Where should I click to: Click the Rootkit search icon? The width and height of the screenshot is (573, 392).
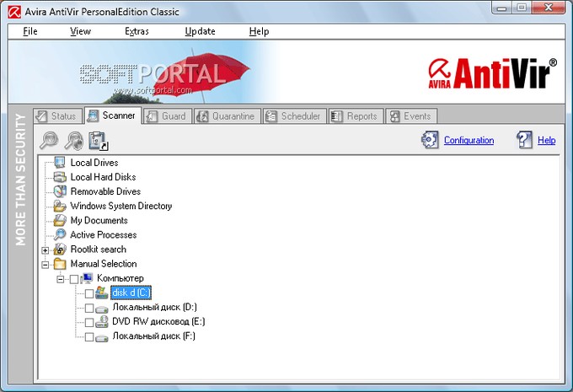[x=60, y=249]
